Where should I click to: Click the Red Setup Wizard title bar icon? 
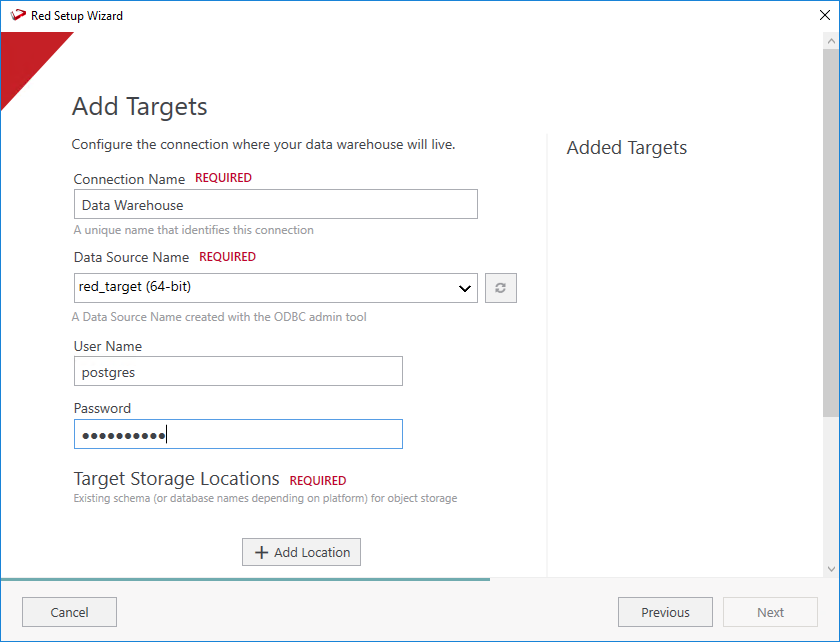17,16
